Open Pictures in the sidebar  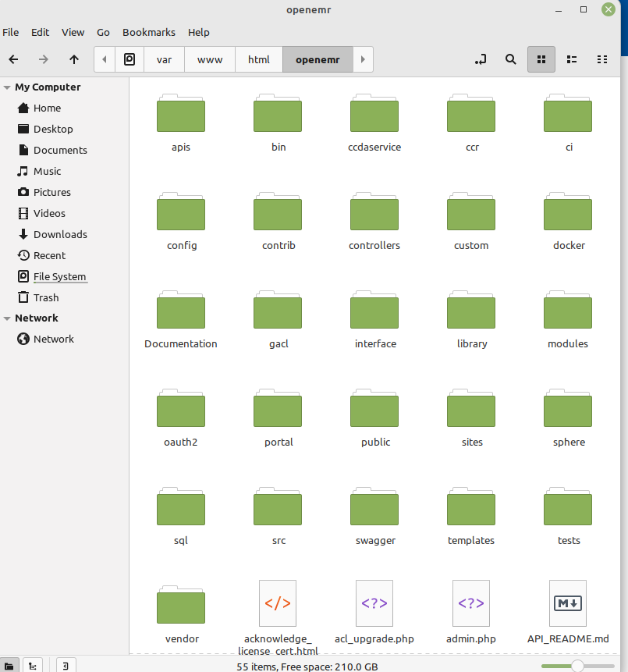click(65, 193)
